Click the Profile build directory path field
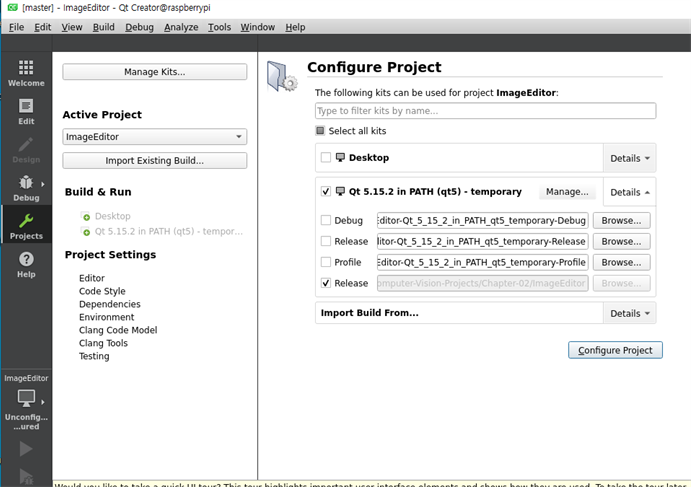 [483, 262]
